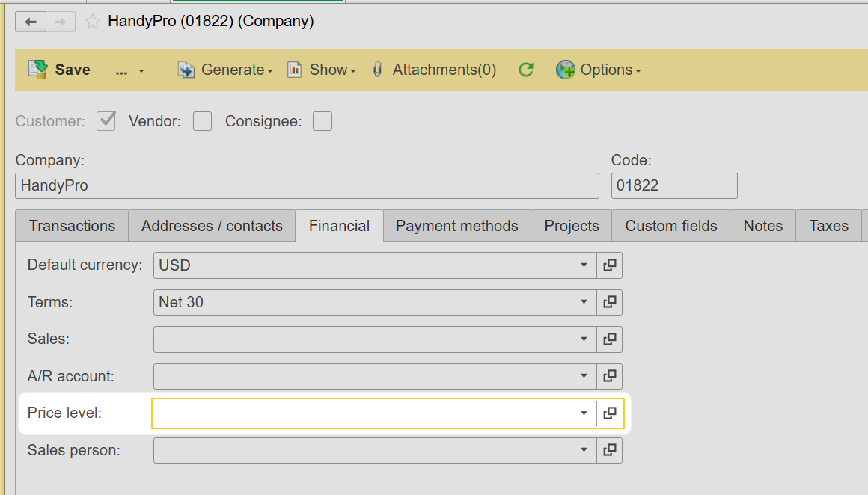
Task: Switch to the Payment methods tab
Action: [456, 226]
